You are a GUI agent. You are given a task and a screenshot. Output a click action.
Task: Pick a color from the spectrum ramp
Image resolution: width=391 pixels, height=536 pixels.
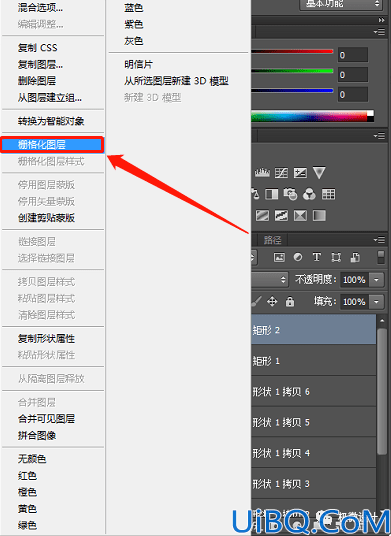[309, 116]
